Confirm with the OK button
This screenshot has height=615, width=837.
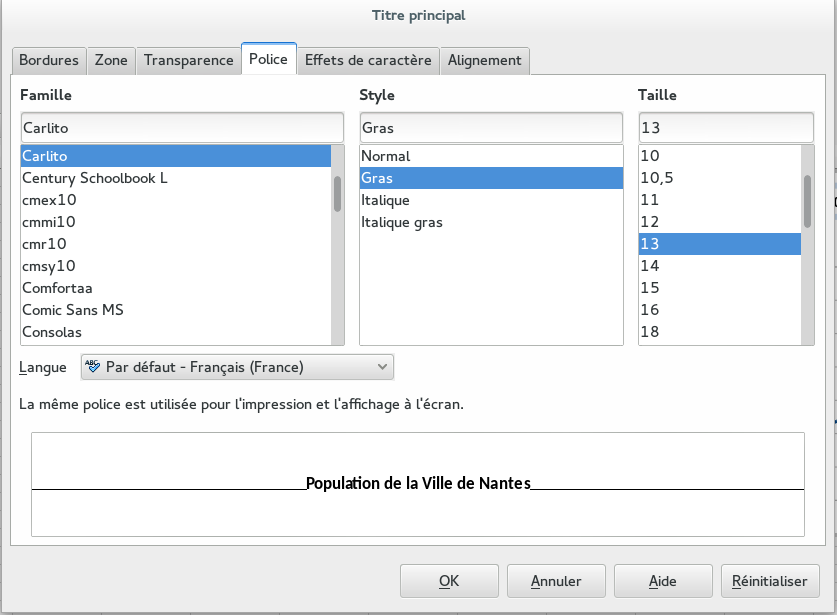(449, 581)
